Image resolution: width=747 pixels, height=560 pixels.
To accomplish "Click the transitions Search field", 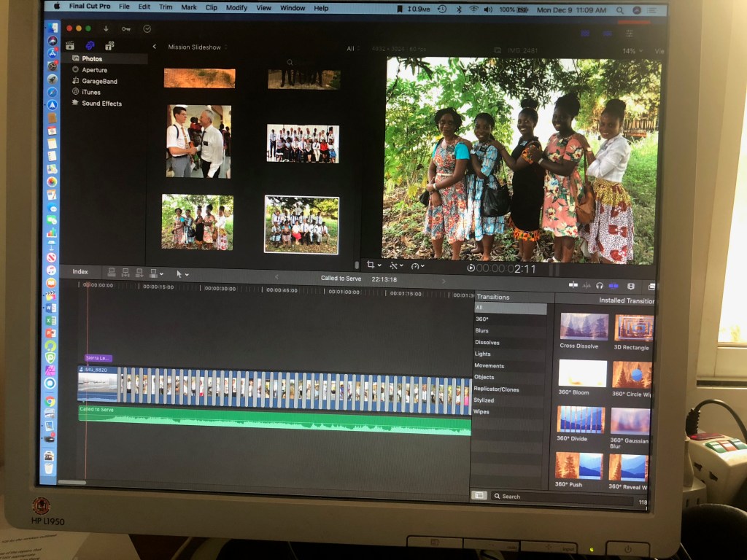I will coord(562,497).
